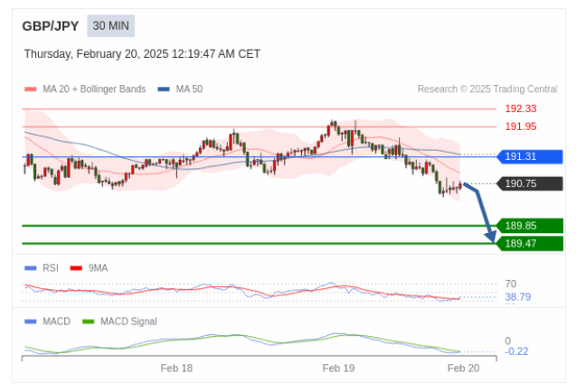Click the Feb 18 date axis label

click(176, 369)
